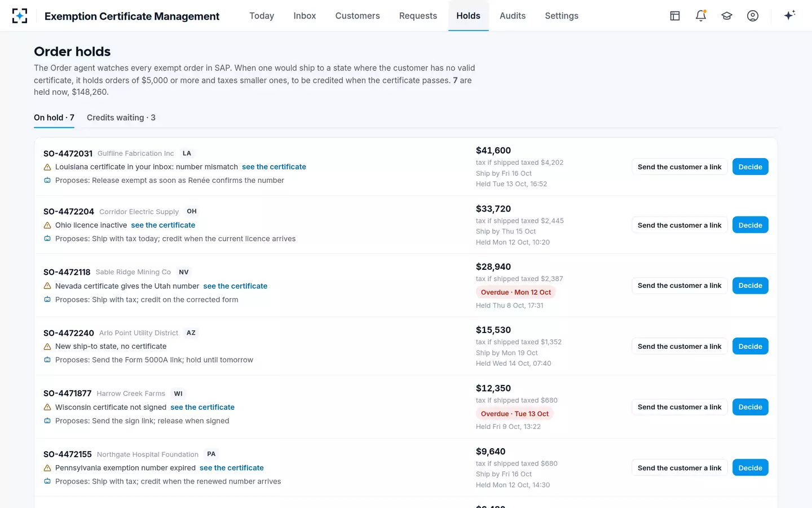Click the agent icon beside SO-4472240's proposal
Viewport: 812px width, 508px height.
coord(47,360)
